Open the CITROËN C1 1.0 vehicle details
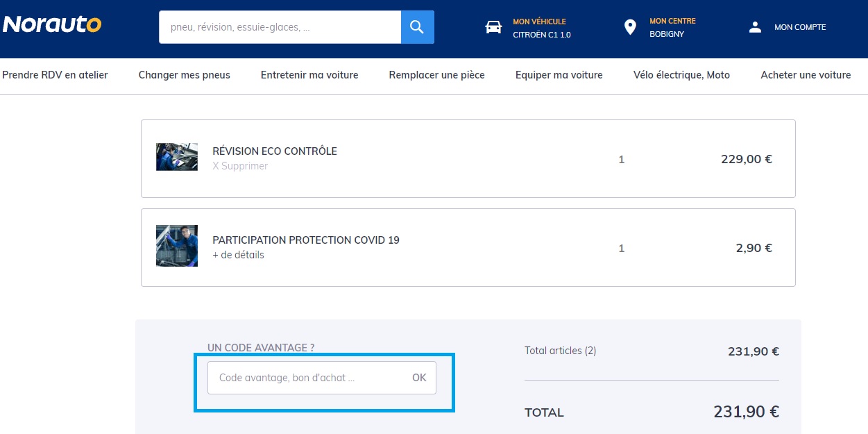This screenshot has height=434, width=868. click(540, 33)
